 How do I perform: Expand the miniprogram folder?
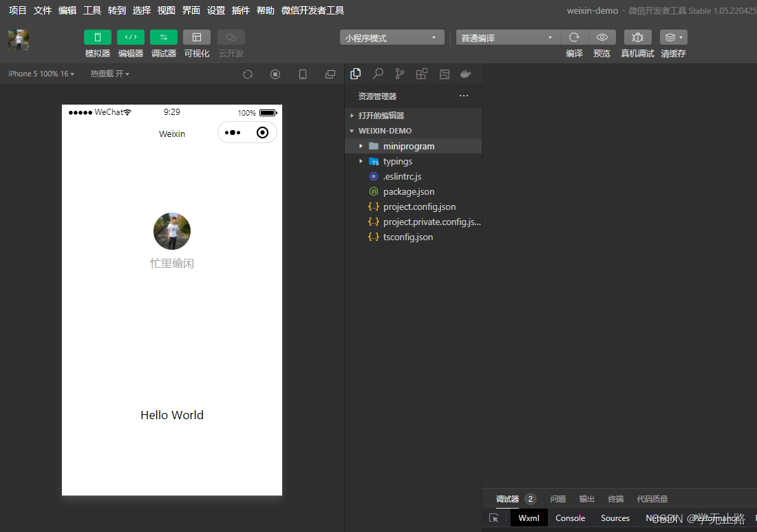click(x=414, y=146)
